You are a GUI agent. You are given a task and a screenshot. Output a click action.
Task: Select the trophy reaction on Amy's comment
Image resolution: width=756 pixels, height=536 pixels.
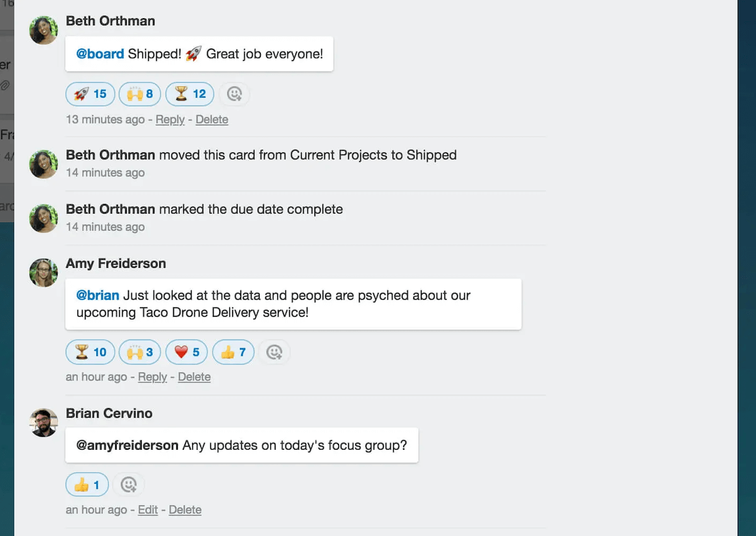pyautogui.click(x=90, y=352)
